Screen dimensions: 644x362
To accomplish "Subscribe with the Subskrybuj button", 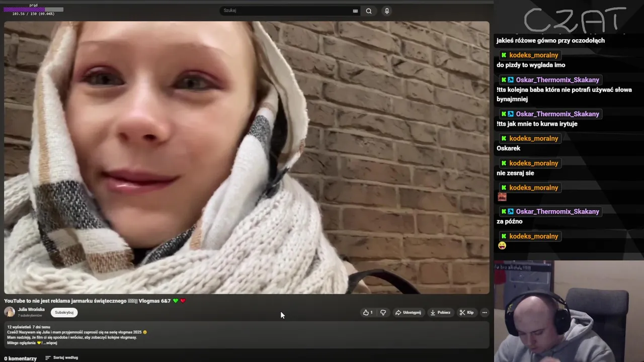I will pos(64,312).
